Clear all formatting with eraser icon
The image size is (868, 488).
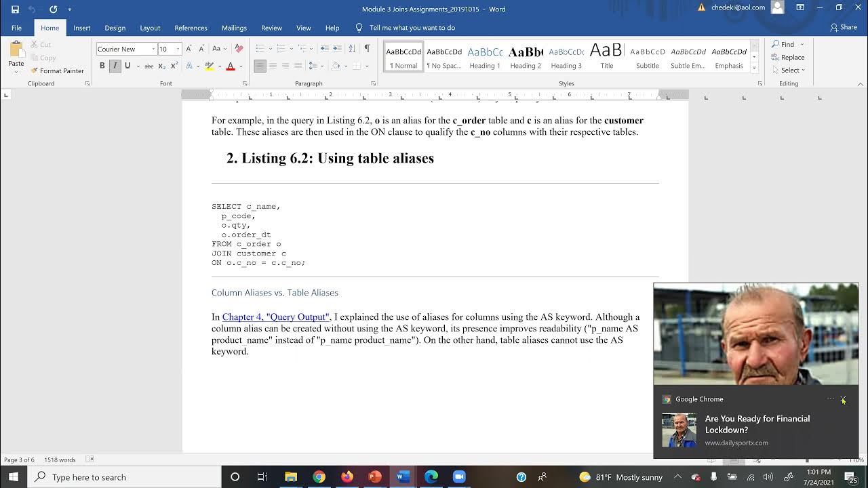(x=239, y=49)
